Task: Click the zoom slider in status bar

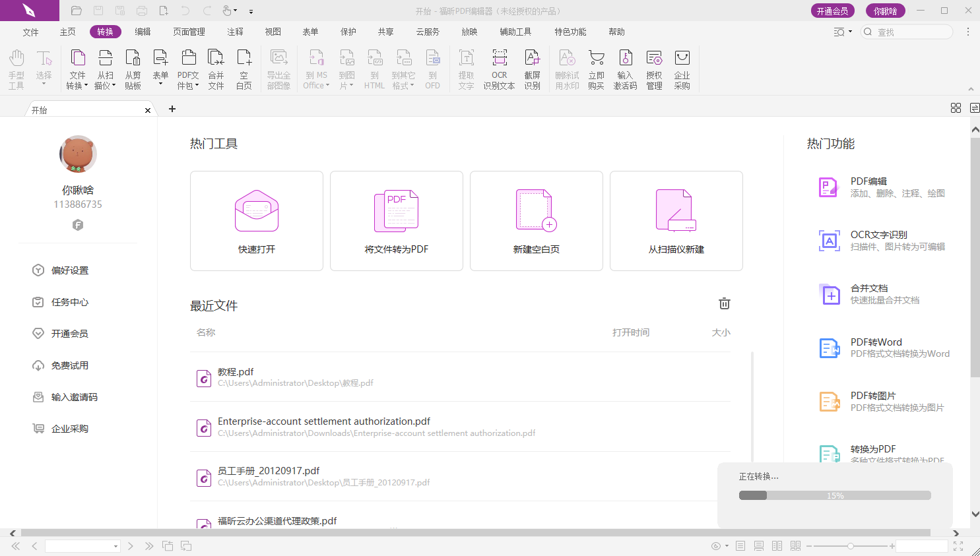Action: click(x=851, y=546)
